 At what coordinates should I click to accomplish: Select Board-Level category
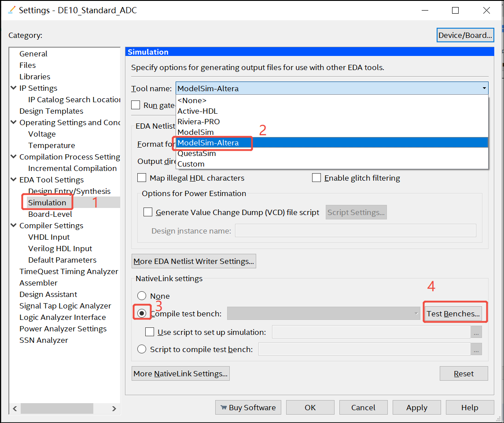point(50,214)
